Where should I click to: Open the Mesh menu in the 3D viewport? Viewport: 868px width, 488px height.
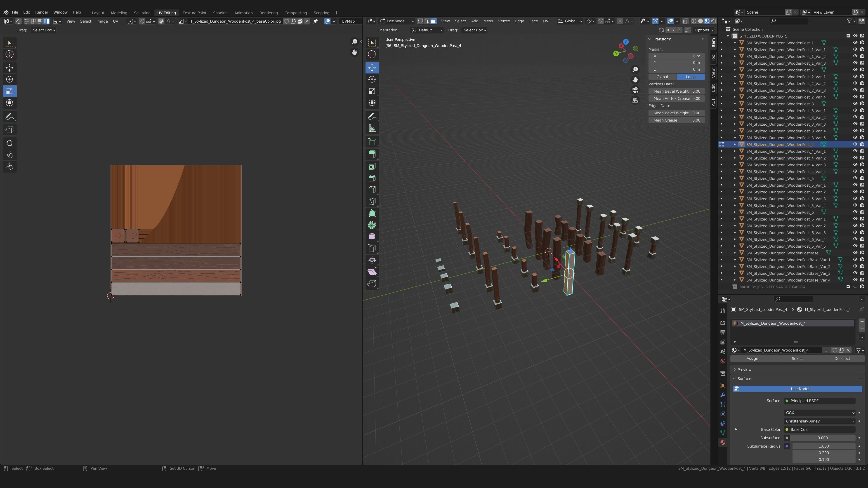[488, 21]
